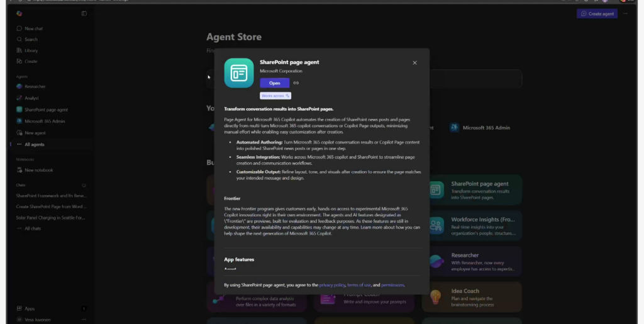Click the Vesa Juvonen profile avatar

(19, 320)
